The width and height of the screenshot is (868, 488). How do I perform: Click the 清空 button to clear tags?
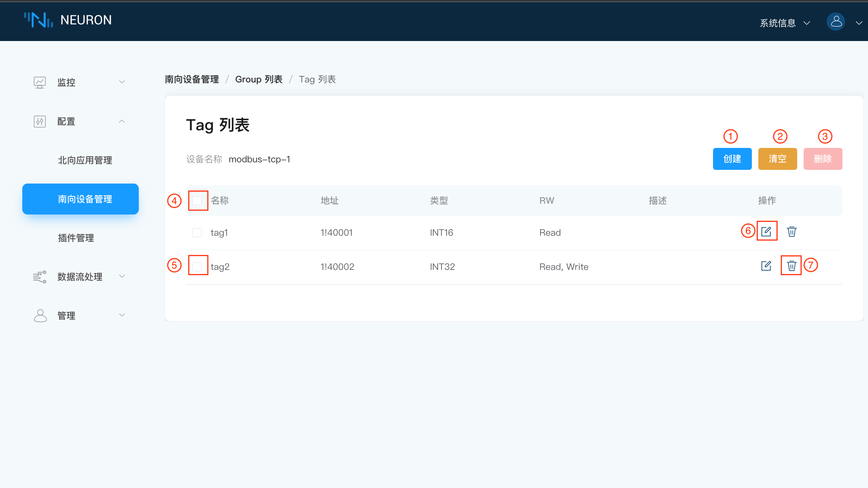777,159
